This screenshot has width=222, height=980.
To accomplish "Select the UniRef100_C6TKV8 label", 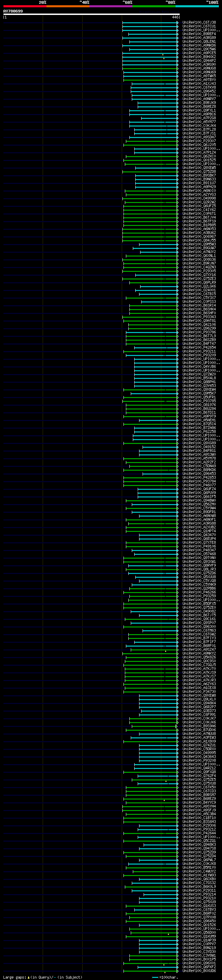I will [199, 88].
